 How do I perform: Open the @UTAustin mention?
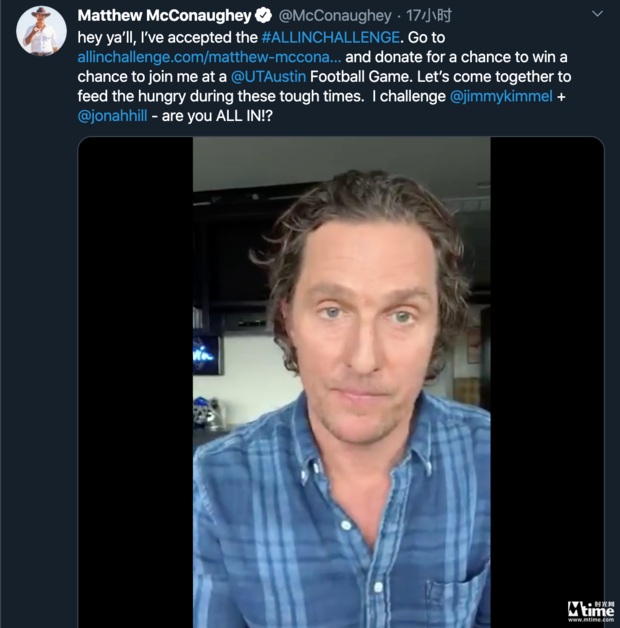[x=268, y=79]
